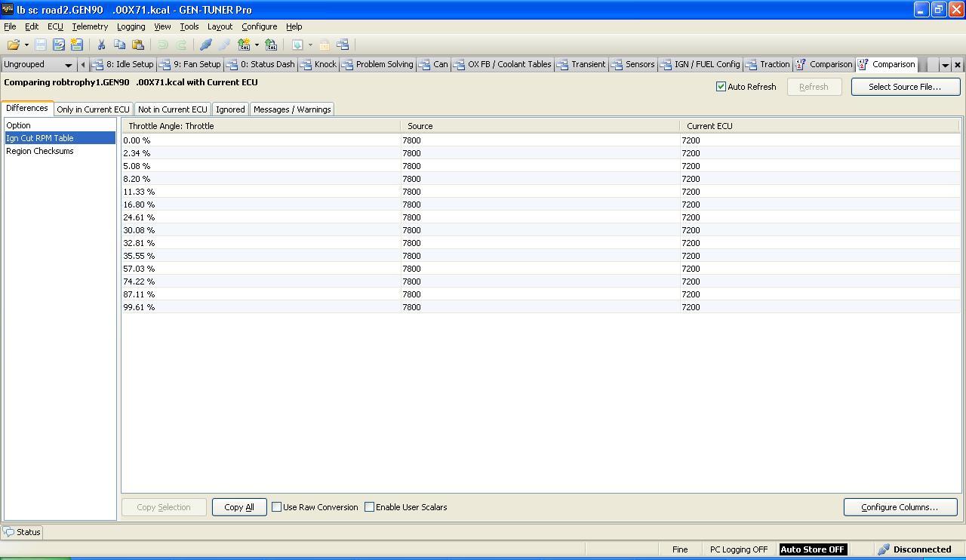This screenshot has width=966, height=560.
Task: Click the save-all disk icon
Action: coord(76,45)
